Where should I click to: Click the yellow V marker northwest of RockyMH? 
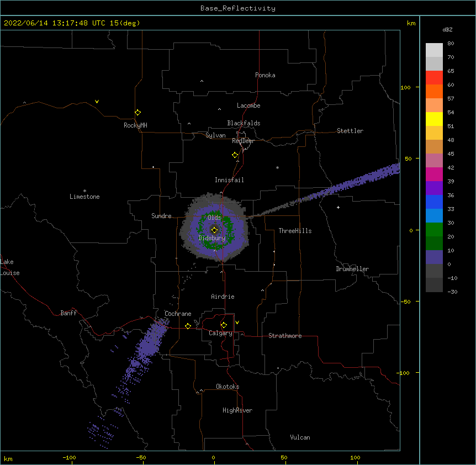coord(97,102)
